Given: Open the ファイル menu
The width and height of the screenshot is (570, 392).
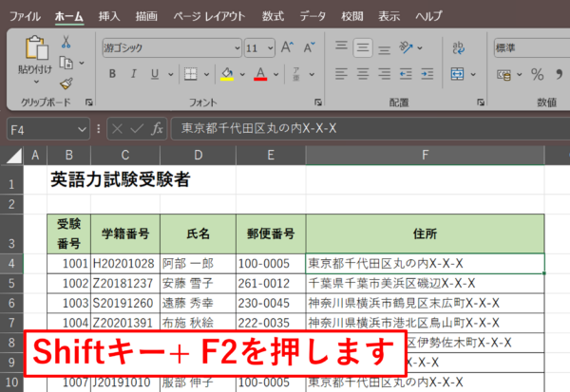Looking at the screenshot, I should [x=25, y=16].
